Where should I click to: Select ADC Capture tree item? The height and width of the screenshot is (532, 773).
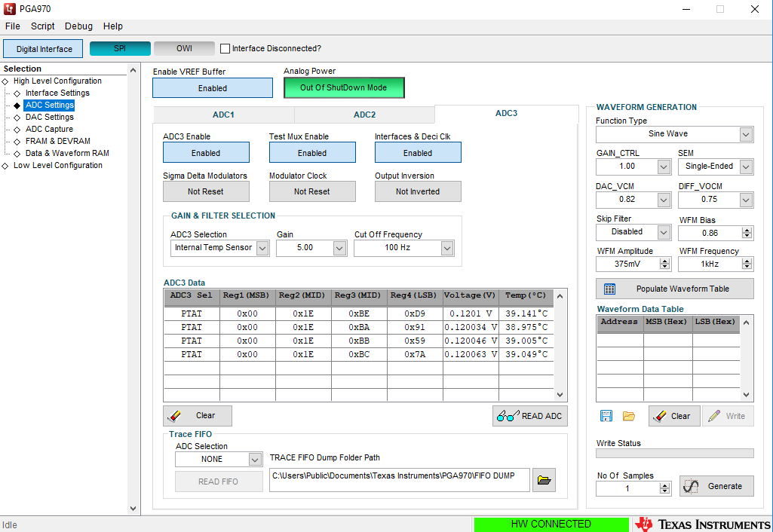click(x=49, y=129)
